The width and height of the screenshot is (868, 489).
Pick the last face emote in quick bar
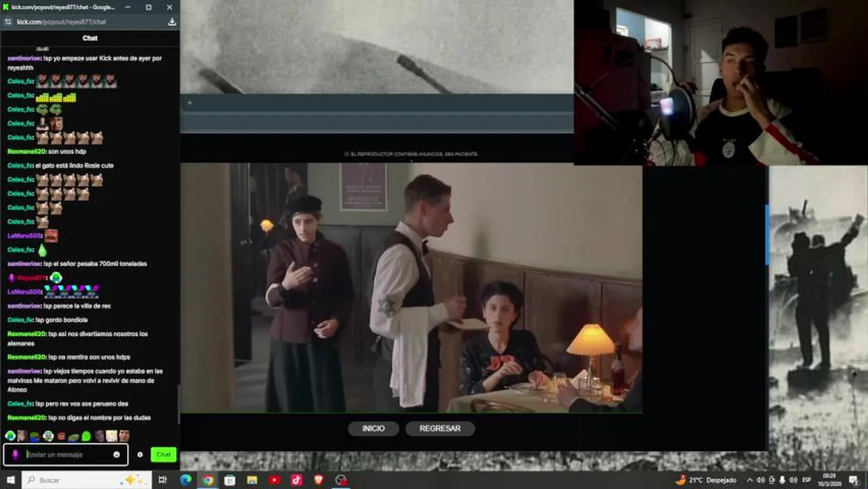(124, 436)
